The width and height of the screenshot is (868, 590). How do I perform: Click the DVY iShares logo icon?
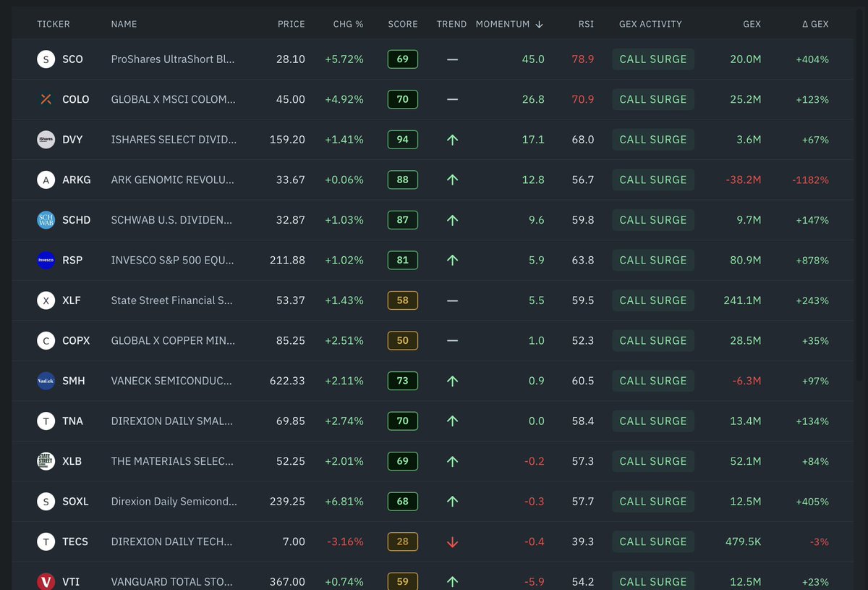[x=46, y=140]
